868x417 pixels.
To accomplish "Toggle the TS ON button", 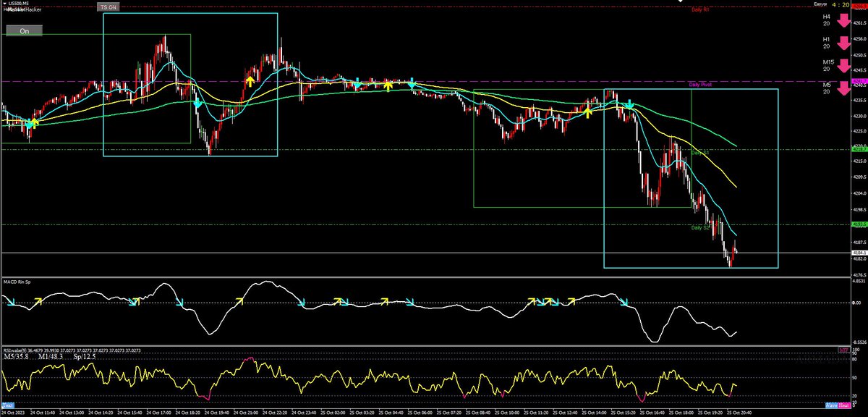I will coord(109,7).
